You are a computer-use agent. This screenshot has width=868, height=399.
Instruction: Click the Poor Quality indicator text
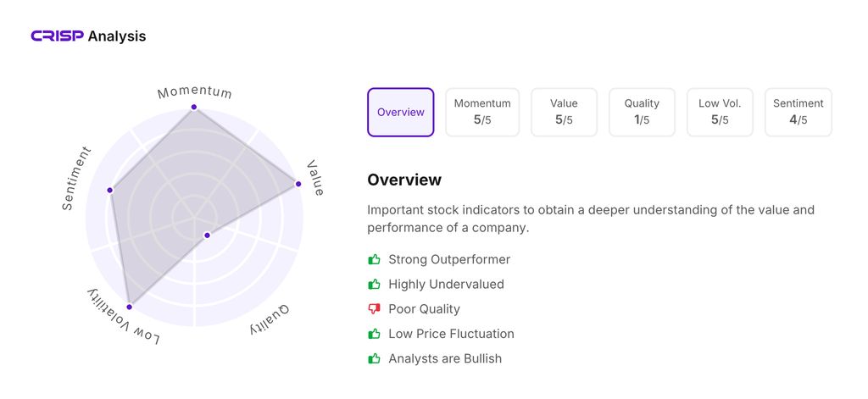pyautogui.click(x=424, y=309)
